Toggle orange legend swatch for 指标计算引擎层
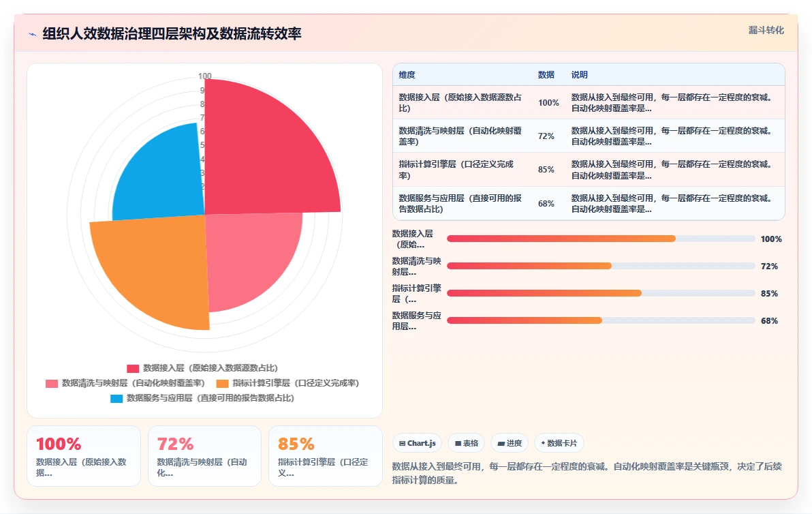Screen dimensions: 812x514 [x=222, y=383]
